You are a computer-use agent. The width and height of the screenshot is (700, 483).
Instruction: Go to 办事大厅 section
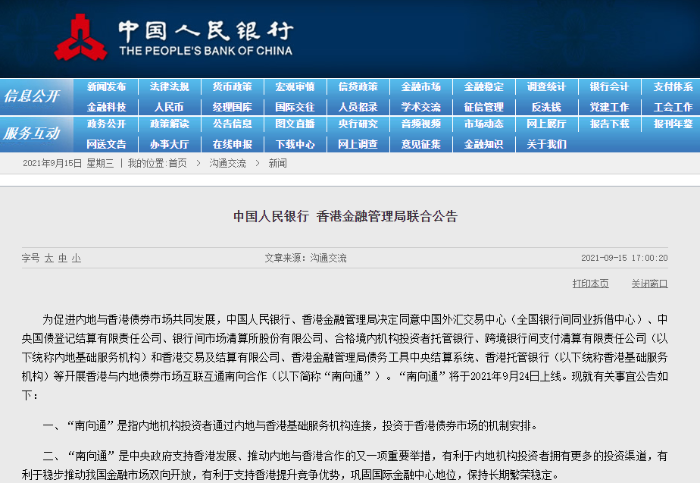pyautogui.click(x=169, y=144)
